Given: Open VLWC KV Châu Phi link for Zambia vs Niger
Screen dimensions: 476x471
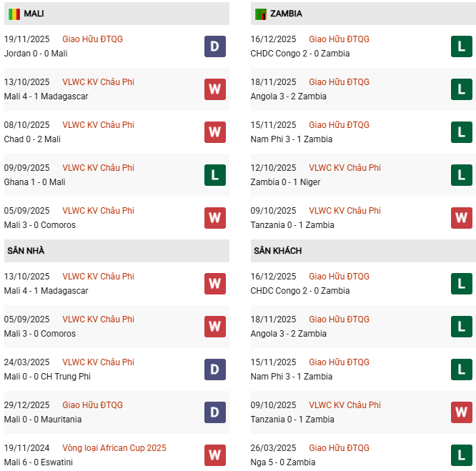Looking at the screenshot, I should (x=344, y=168).
